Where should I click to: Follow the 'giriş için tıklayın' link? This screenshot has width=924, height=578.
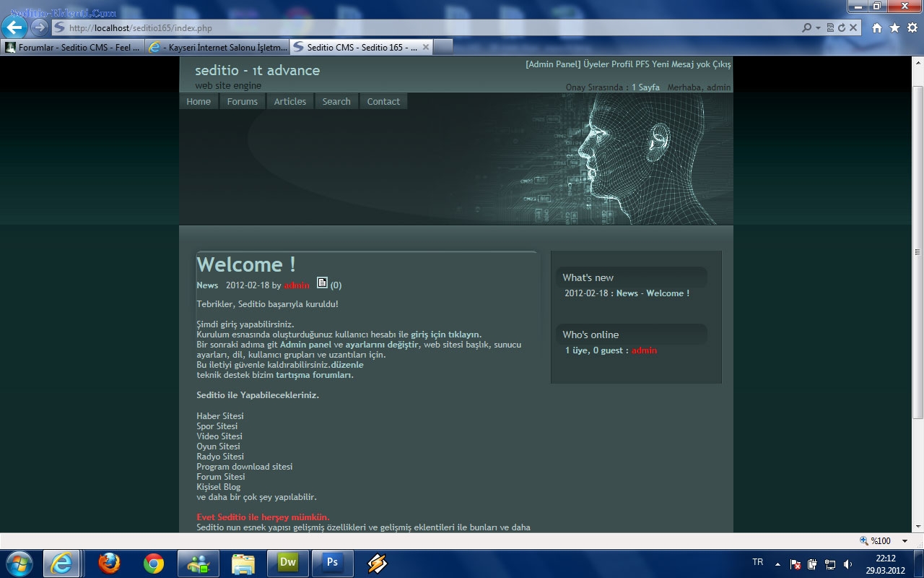coord(445,335)
